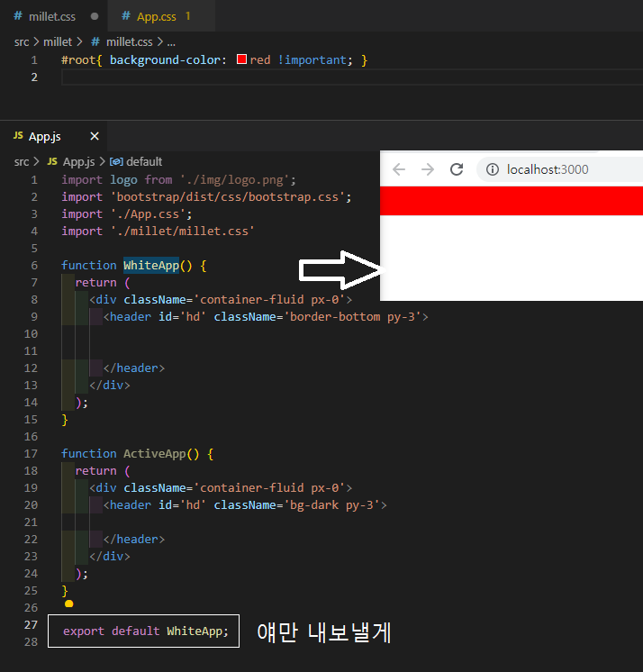Click the CSS hash icon on App.css tab
Viewport: 643px width, 672px height.
(x=125, y=16)
